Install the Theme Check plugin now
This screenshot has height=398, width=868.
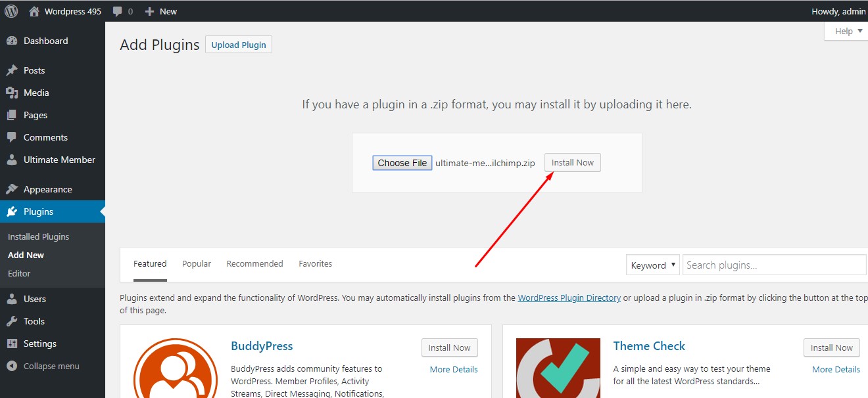click(832, 347)
